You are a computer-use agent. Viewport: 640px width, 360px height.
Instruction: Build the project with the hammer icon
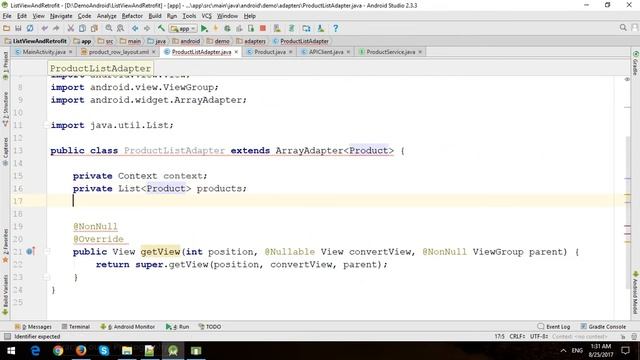[x=161, y=28]
